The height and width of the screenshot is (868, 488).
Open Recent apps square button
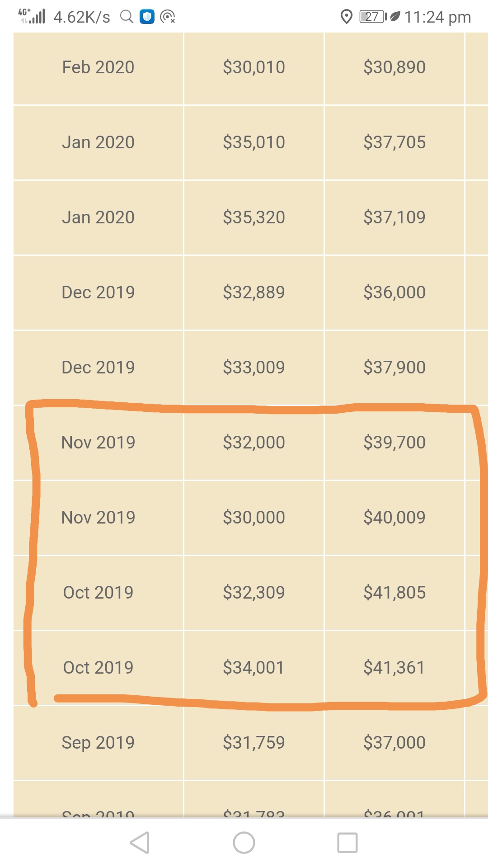pos(347,843)
